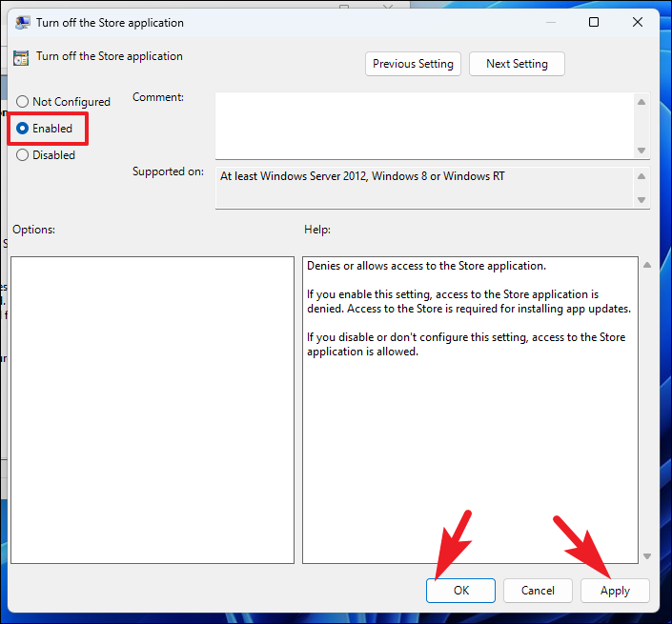
Task: Close the Turn off the Store dialog
Action: coord(638,22)
